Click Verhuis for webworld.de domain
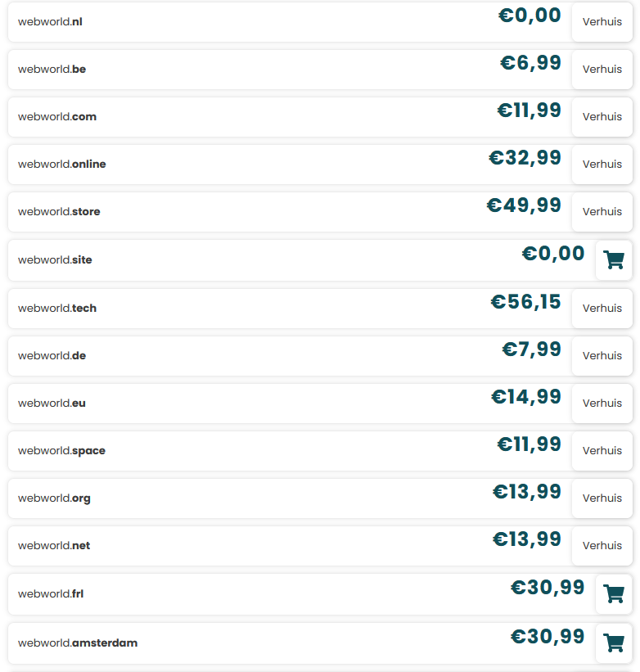 click(602, 356)
